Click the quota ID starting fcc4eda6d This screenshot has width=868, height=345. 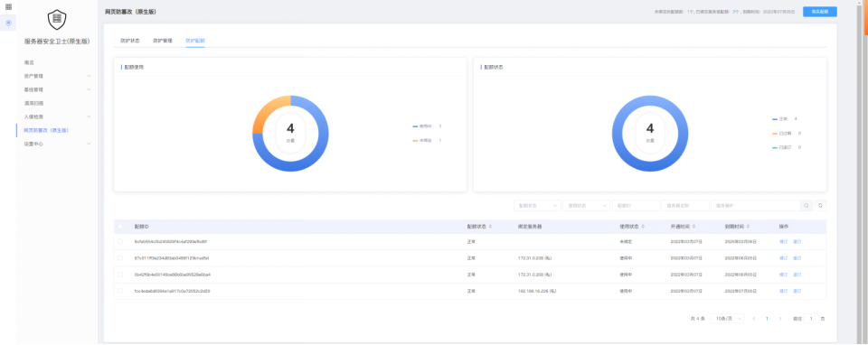point(172,291)
